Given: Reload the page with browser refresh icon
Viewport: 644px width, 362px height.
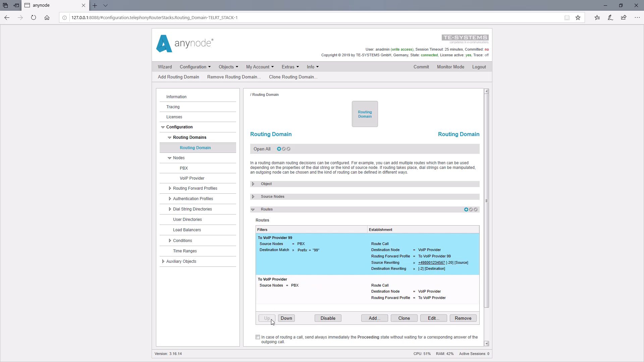Looking at the screenshot, I should pos(34,17).
